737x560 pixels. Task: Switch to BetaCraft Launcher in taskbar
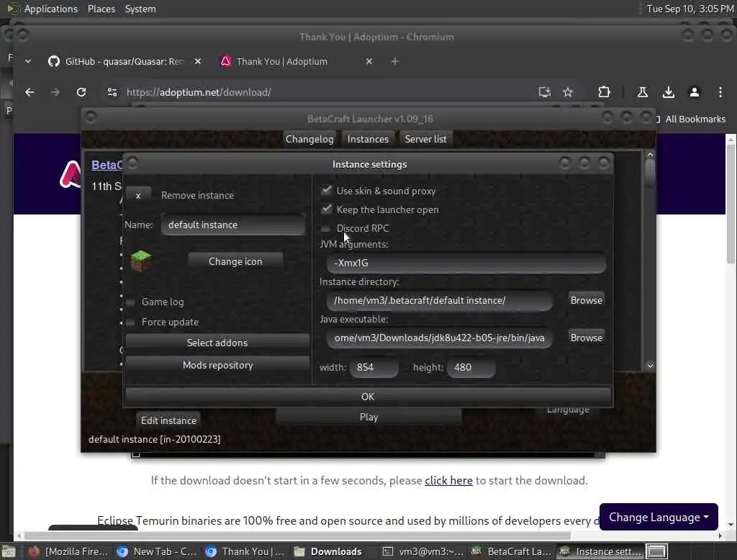(512, 551)
